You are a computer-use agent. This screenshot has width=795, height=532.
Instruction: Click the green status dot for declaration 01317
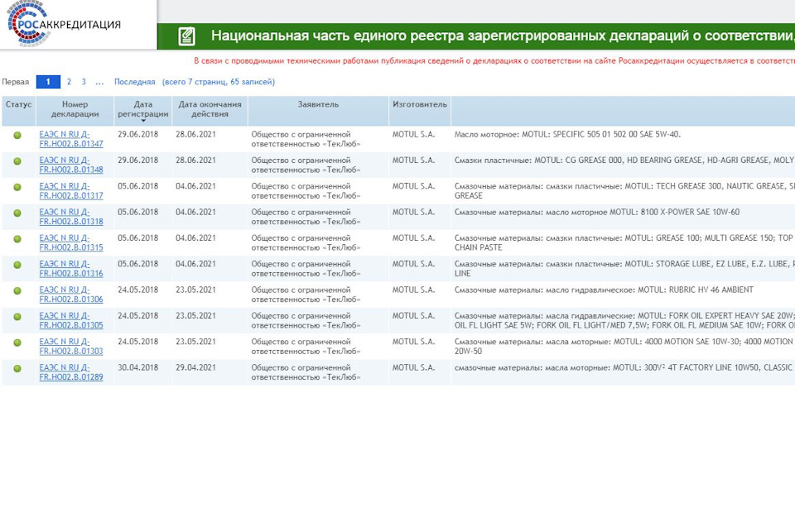tap(17, 187)
